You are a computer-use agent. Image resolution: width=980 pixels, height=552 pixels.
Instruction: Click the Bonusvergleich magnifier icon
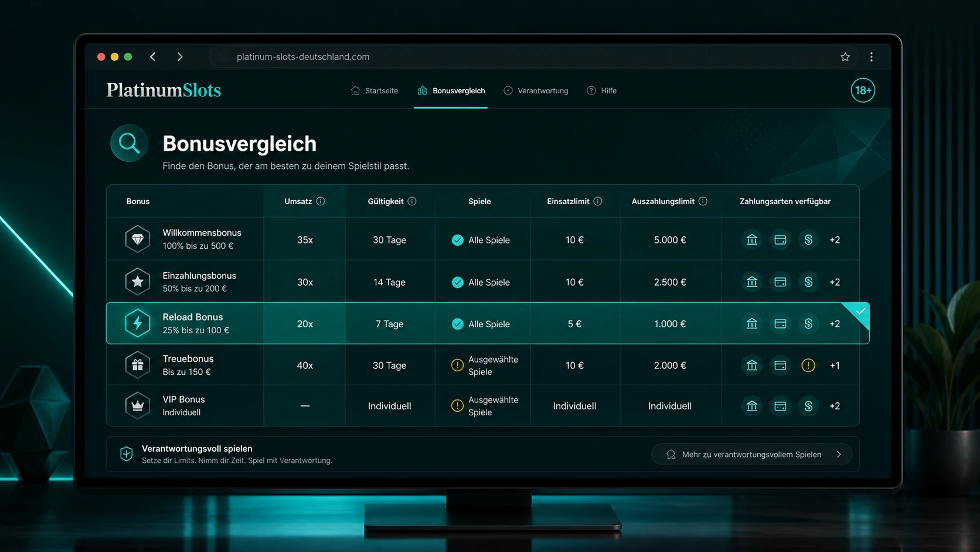(x=129, y=143)
